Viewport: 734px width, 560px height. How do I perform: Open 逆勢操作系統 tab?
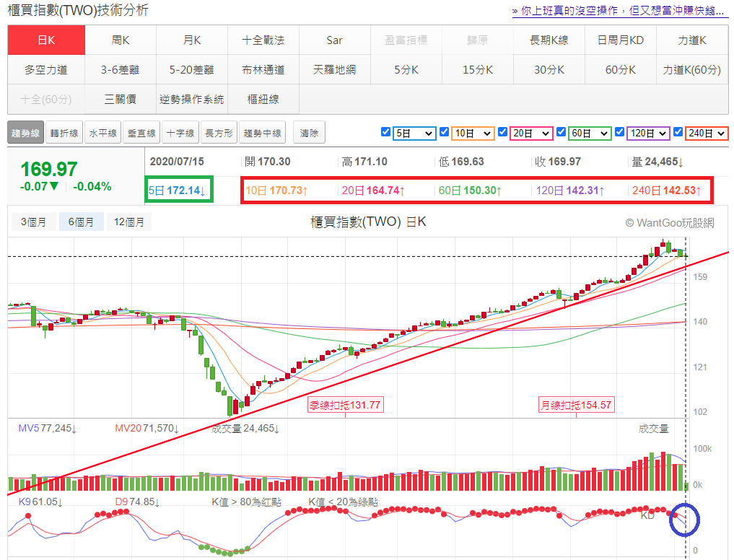click(x=192, y=100)
